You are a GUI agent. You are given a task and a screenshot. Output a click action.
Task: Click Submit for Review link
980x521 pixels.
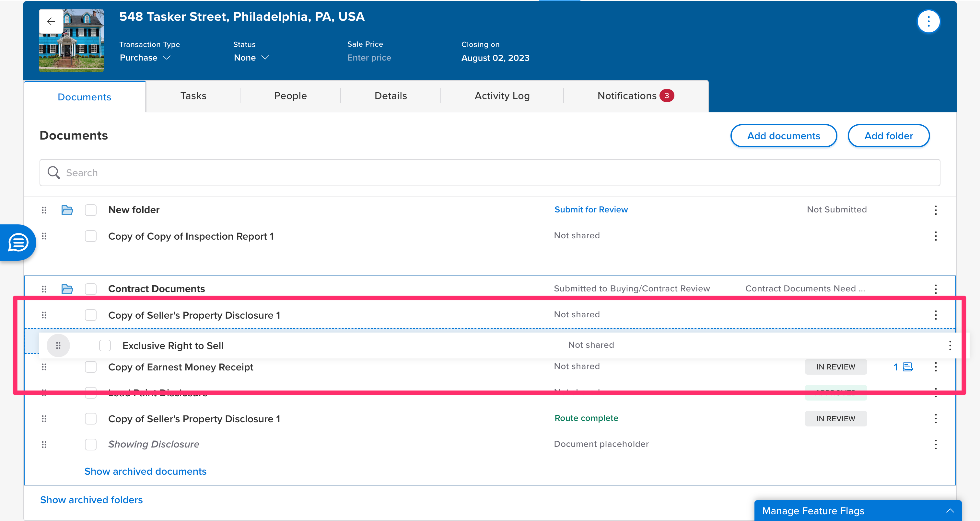click(x=591, y=210)
